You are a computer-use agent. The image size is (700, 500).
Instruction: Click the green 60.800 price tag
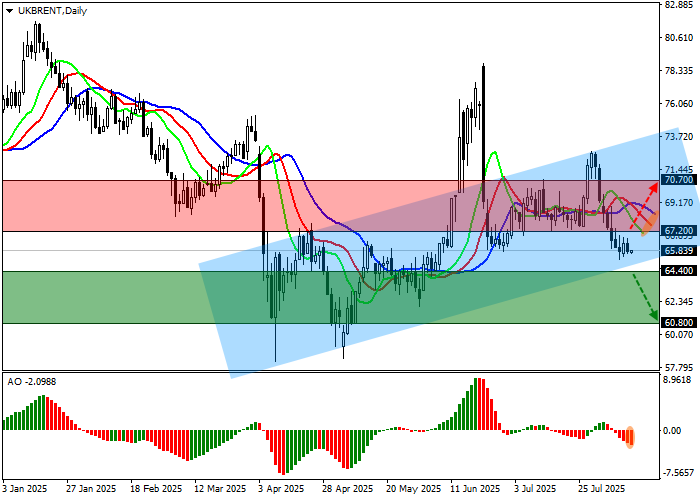click(678, 323)
